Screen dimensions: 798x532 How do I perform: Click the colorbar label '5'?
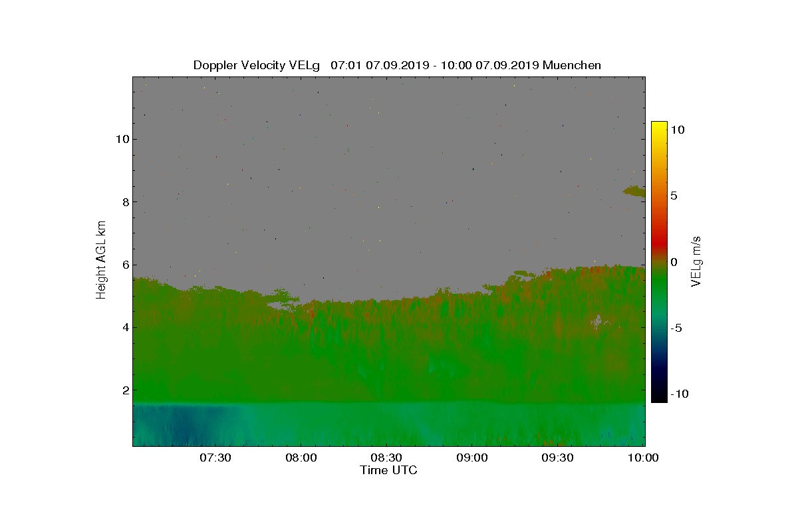674,196
